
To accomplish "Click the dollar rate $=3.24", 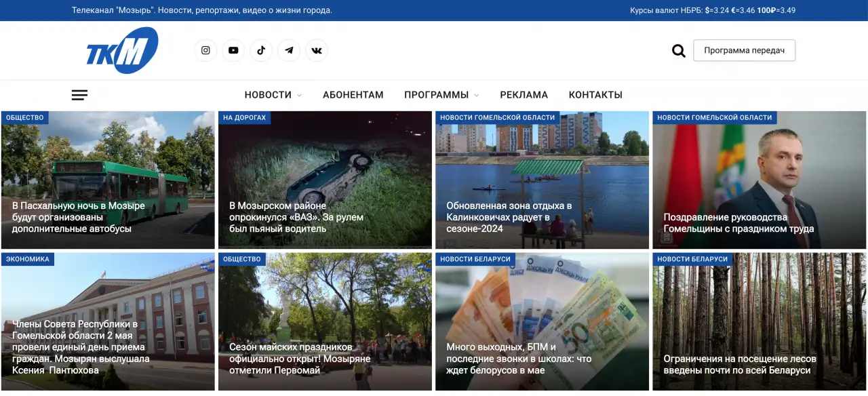I will click(x=717, y=10).
